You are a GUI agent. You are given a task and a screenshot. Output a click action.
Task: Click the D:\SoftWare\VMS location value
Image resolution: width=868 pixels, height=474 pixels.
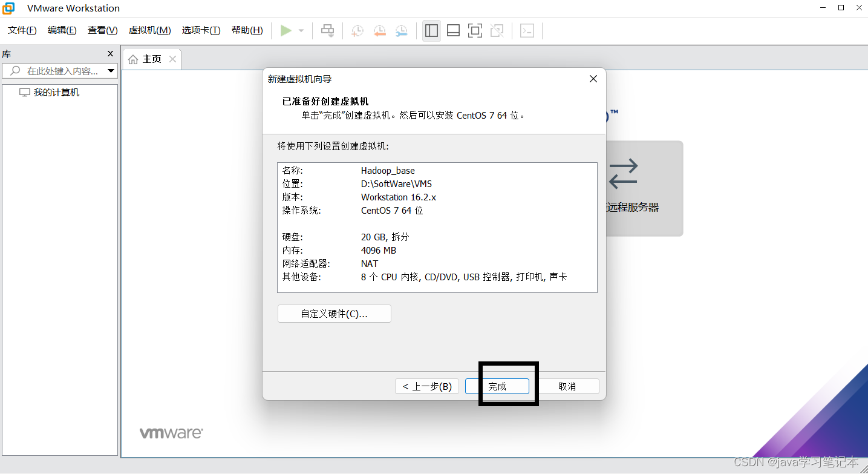tap(396, 184)
